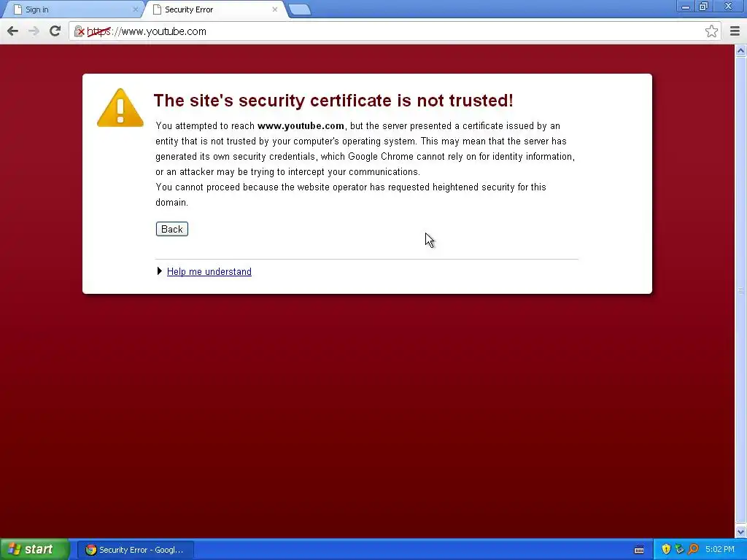Click the broken HTTPS lock icon
The image size is (747, 560).
click(x=79, y=31)
